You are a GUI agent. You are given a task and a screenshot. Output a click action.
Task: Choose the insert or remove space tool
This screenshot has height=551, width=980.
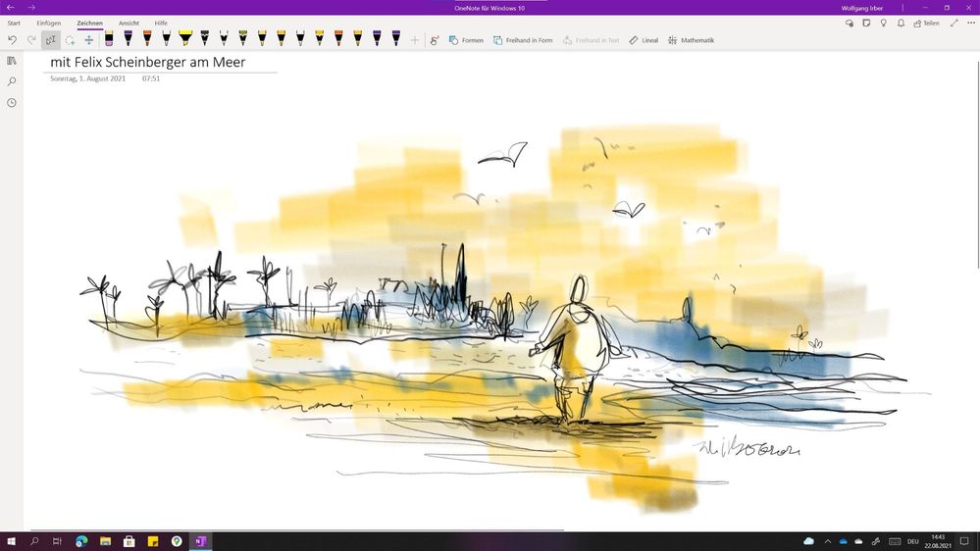88,40
